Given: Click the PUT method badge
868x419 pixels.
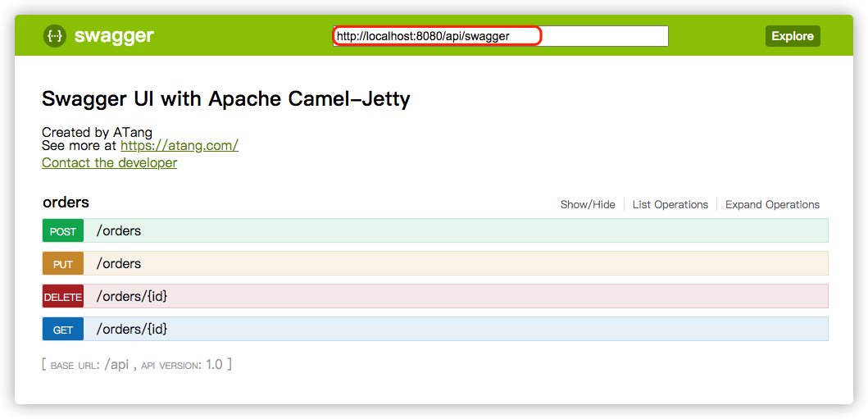Looking at the screenshot, I should coord(63,263).
